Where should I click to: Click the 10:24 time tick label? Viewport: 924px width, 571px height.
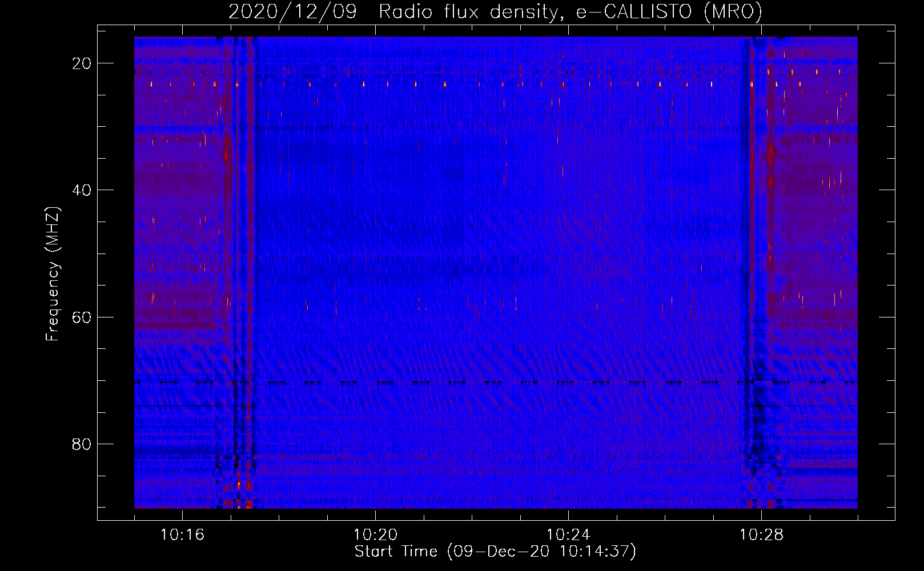pyautogui.click(x=568, y=535)
